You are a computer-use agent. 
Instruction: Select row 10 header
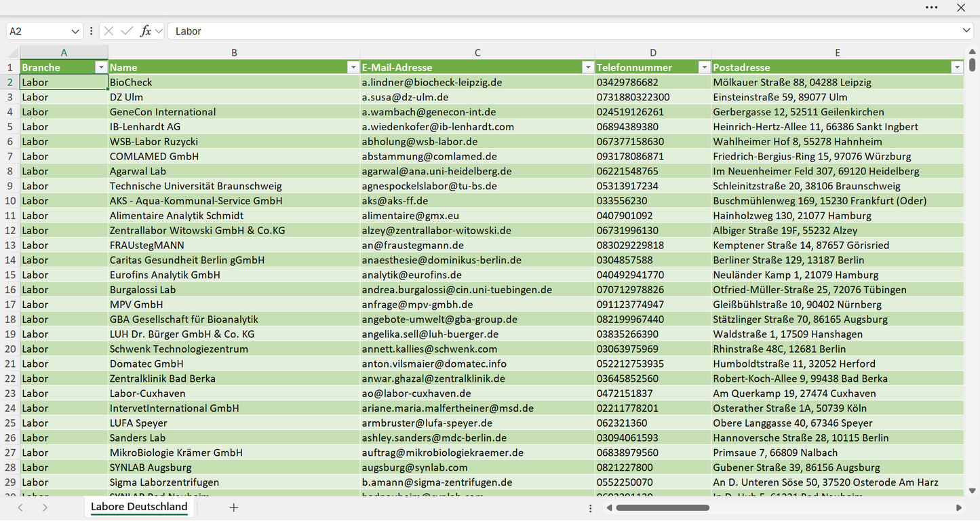point(10,201)
